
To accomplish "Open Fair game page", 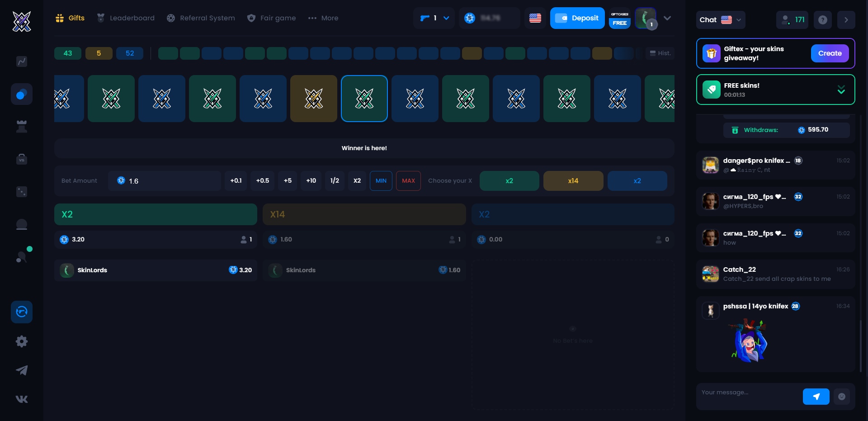I will 272,18.
